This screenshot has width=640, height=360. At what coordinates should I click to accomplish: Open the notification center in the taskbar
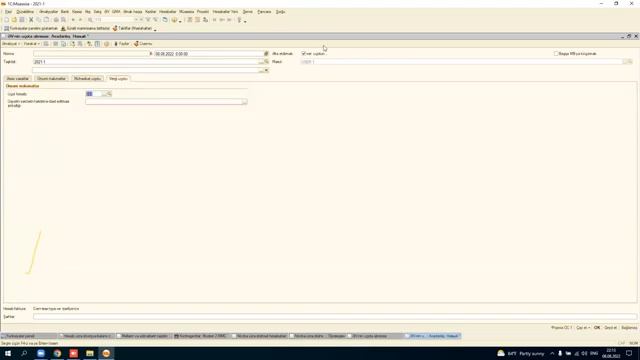click(629, 353)
